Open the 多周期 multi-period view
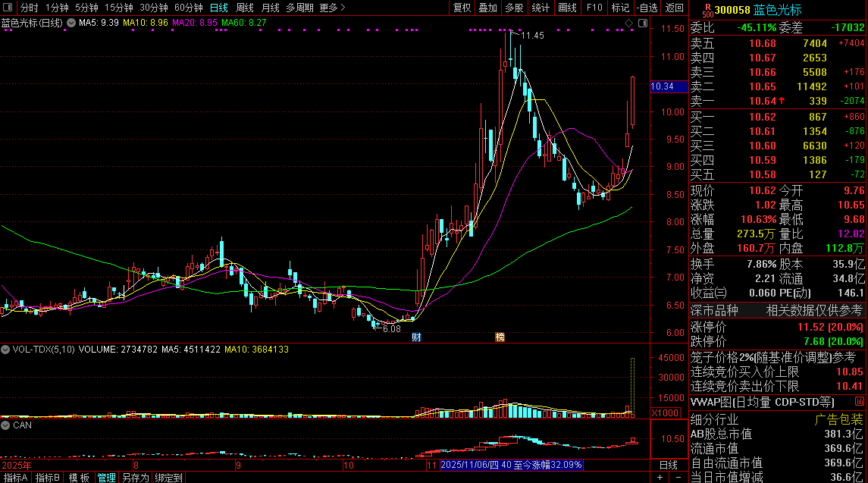The height and width of the screenshot is (483, 868). coord(299,8)
